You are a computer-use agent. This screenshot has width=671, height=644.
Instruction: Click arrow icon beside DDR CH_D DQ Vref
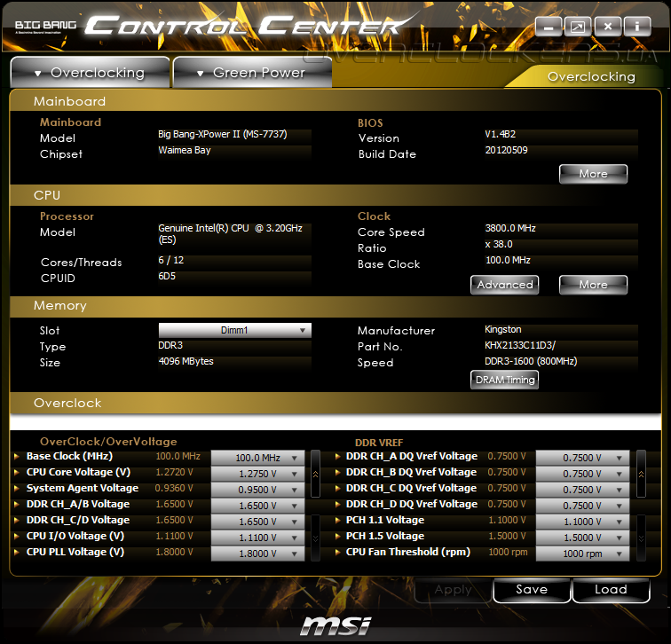pos(337,504)
